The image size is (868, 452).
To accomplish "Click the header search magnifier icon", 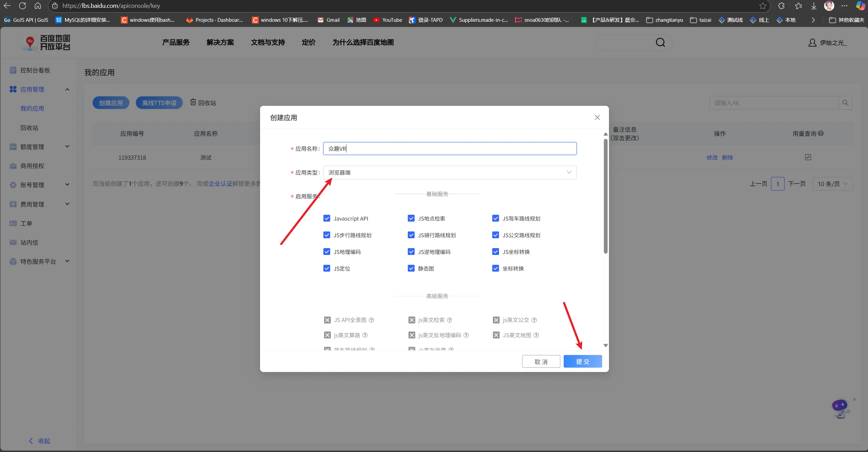I will [660, 43].
